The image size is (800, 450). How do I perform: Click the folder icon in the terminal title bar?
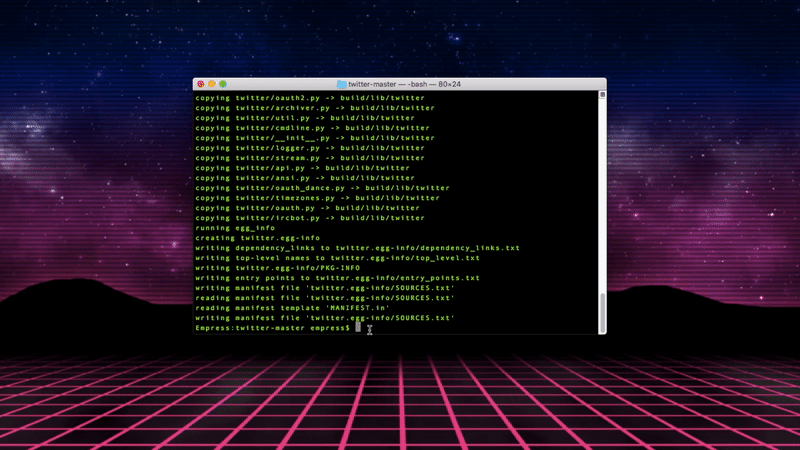click(341, 84)
